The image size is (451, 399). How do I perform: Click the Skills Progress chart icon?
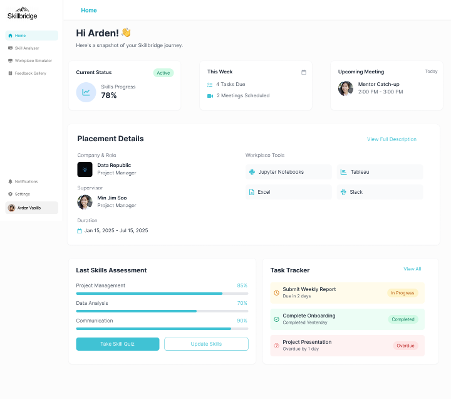tap(86, 92)
